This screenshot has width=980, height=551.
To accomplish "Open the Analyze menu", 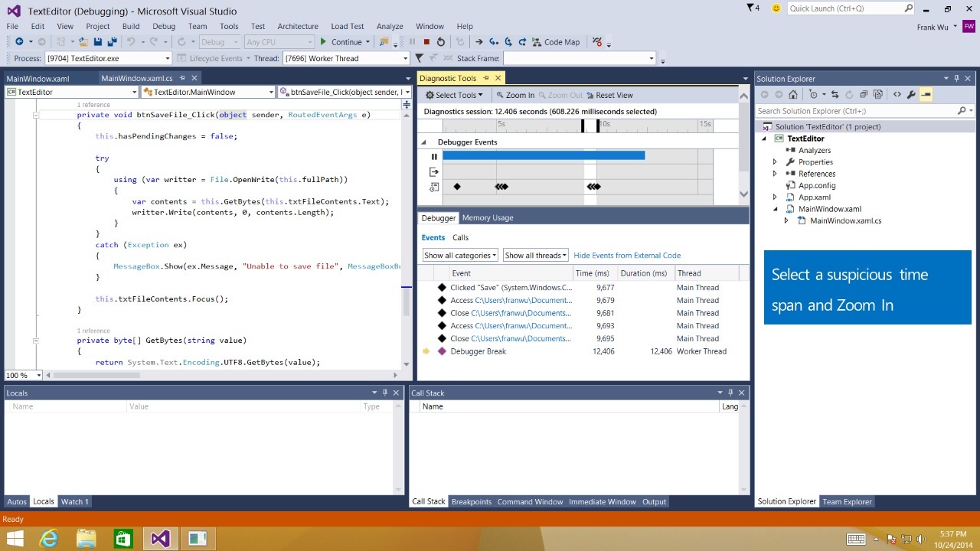I will [390, 26].
